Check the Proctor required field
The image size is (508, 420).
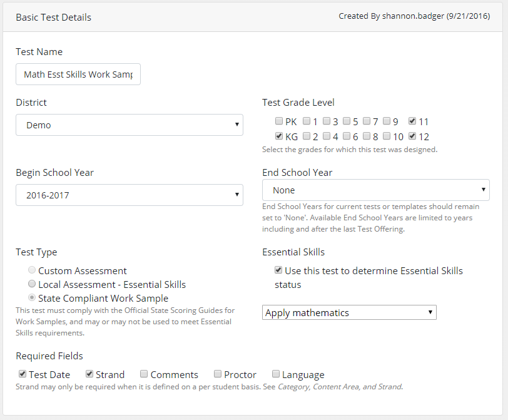point(218,374)
